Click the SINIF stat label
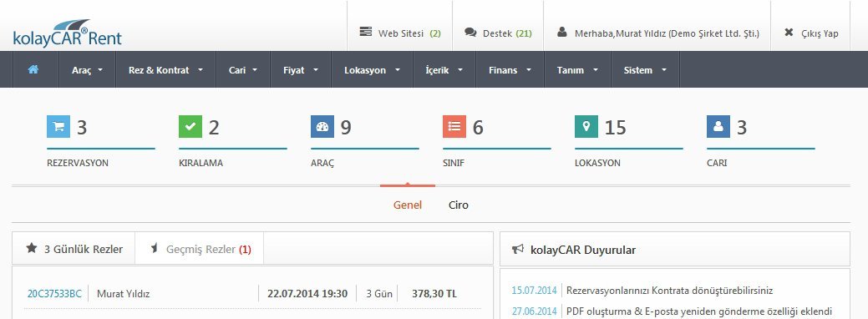The image size is (868, 319). (x=454, y=164)
